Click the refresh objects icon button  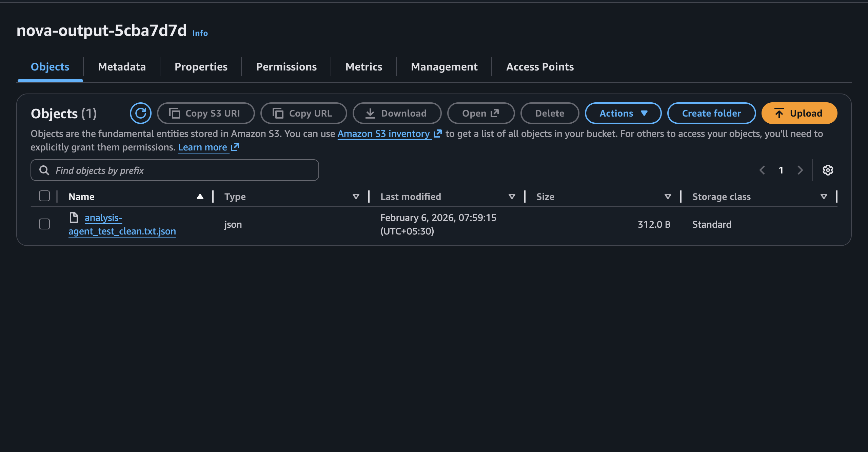(140, 113)
